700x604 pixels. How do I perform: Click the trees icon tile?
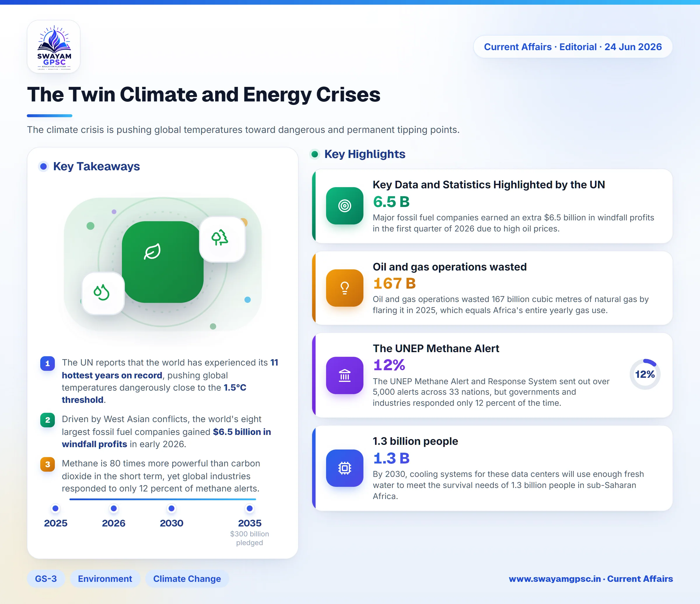[x=222, y=239]
